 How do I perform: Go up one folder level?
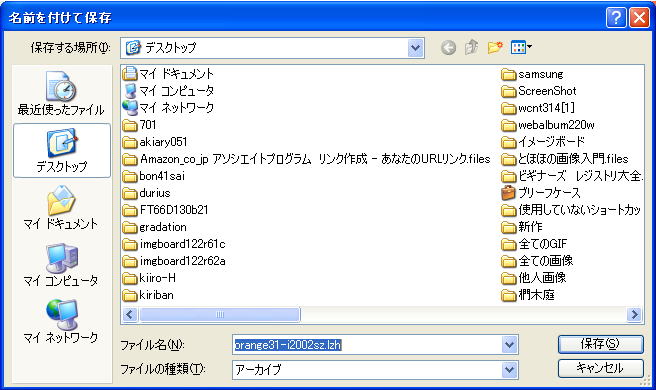[472, 47]
